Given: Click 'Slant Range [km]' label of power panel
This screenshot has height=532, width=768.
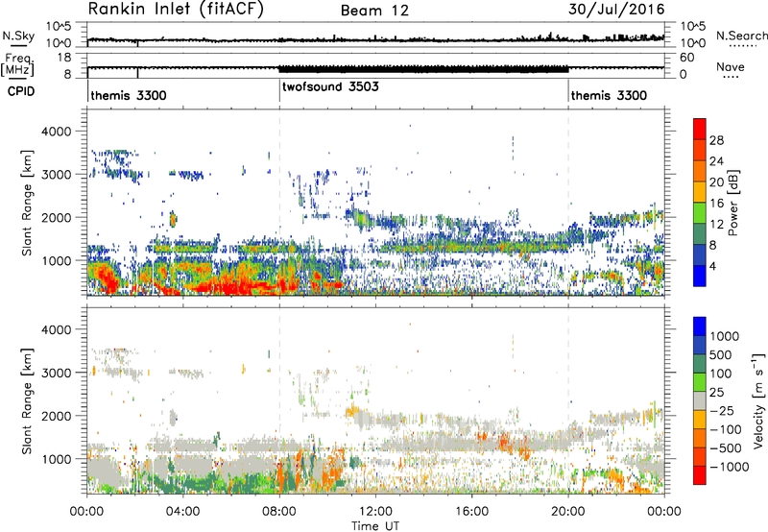Looking at the screenshot, I should [27, 203].
